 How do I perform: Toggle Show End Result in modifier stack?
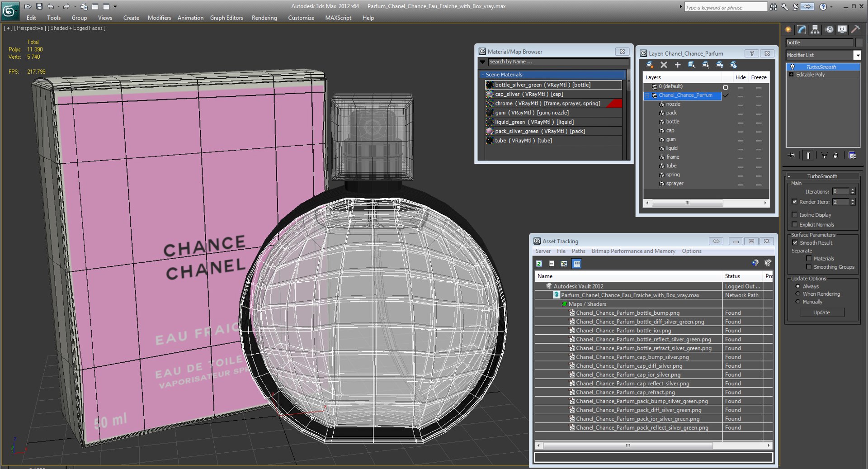point(808,155)
